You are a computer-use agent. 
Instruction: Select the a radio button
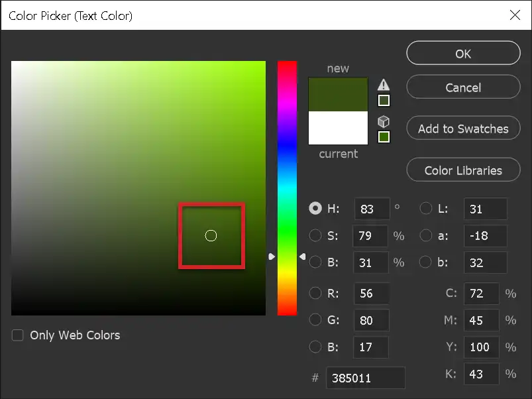coord(425,235)
